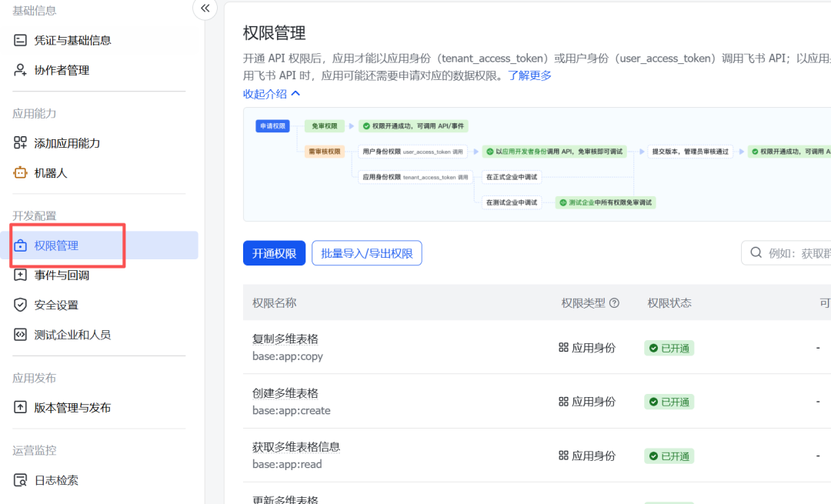Viewport: 831px width, 504px height.
Task: Open the 了解更多 link
Action: pyautogui.click(x=529, y=75)
